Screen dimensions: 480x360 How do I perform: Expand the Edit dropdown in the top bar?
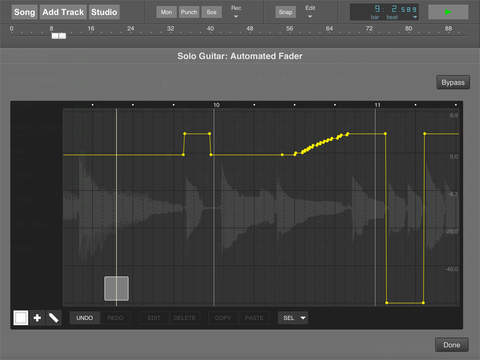click(310, 12)
